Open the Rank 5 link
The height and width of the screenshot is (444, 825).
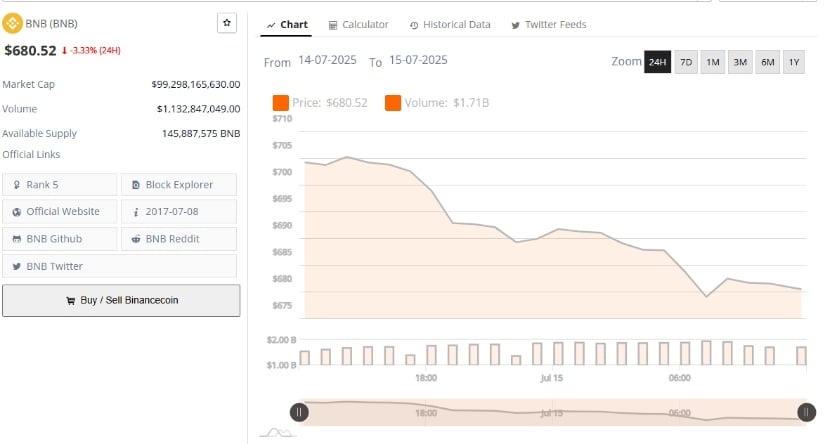[59, 185]
